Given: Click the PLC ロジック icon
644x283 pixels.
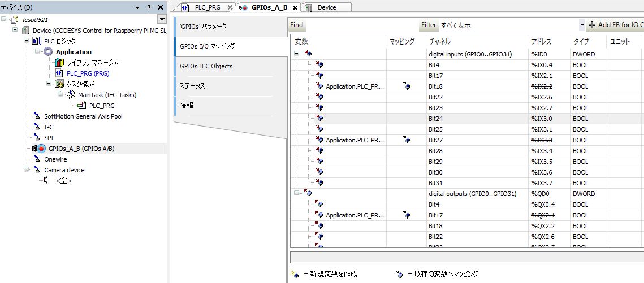Looking at the screenshot, I should pyautogui.click(x=37, y=41).
